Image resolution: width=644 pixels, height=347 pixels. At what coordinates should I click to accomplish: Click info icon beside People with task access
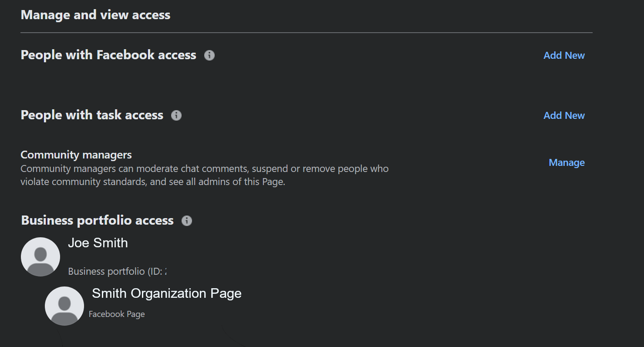pos(176,115)
